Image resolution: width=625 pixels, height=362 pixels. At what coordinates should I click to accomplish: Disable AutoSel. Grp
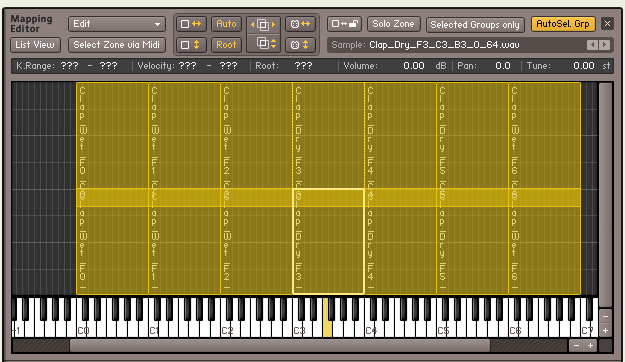(563, 24)
